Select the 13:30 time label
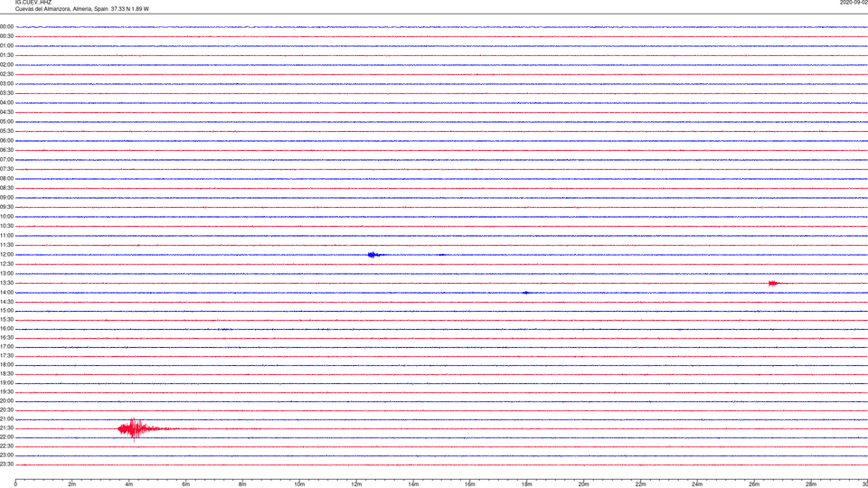 pyautogui.click(x=6, y=283)
